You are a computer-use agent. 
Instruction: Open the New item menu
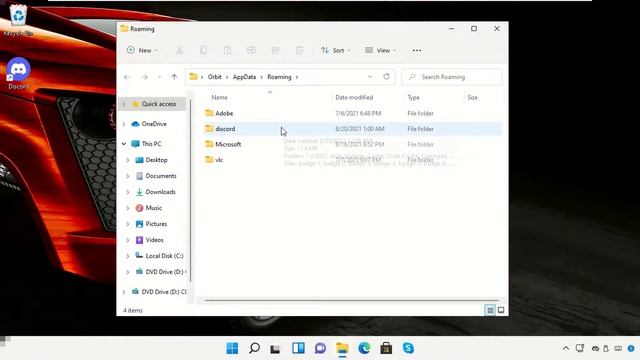142,50
